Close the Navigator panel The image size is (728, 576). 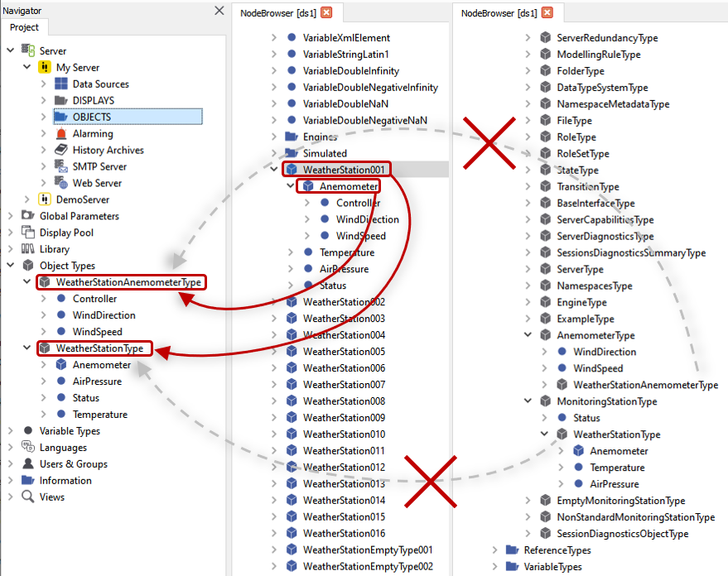tap(219, 11)
